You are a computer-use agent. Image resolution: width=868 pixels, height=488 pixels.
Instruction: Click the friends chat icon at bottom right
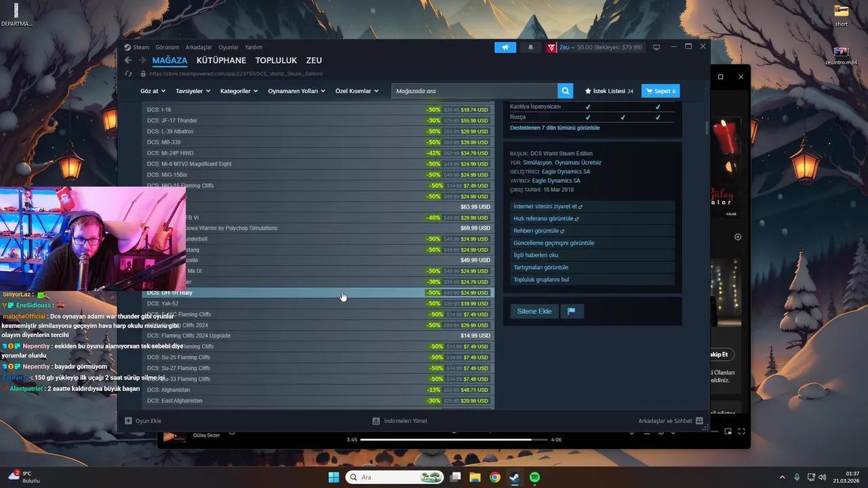coord(699,421)
